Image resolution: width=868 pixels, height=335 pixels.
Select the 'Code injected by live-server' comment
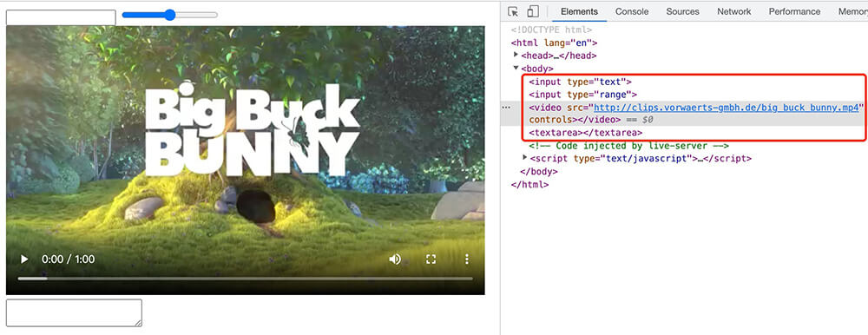pyautogui.click(x=628, y=146)
